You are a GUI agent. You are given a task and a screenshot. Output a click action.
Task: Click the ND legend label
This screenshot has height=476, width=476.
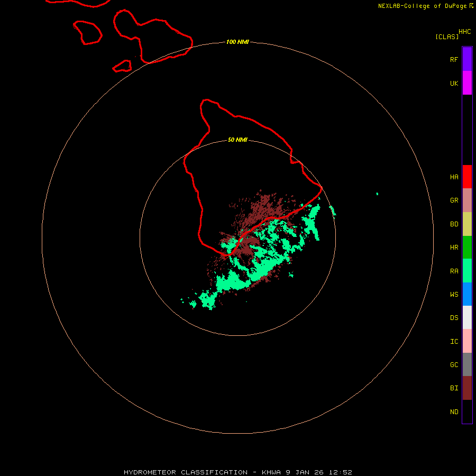tap(454, 412)
